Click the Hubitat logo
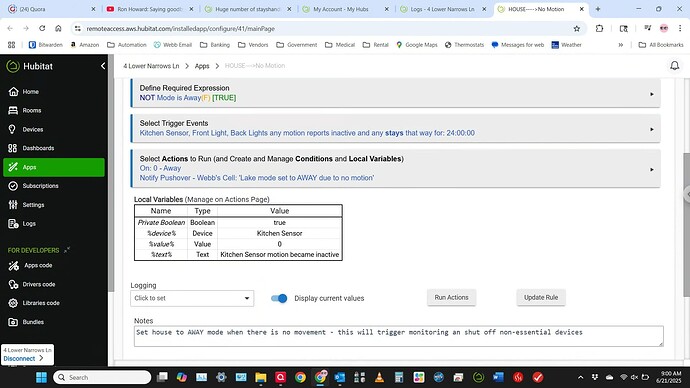Screen dimensions: 690x388 coord(29,66)
